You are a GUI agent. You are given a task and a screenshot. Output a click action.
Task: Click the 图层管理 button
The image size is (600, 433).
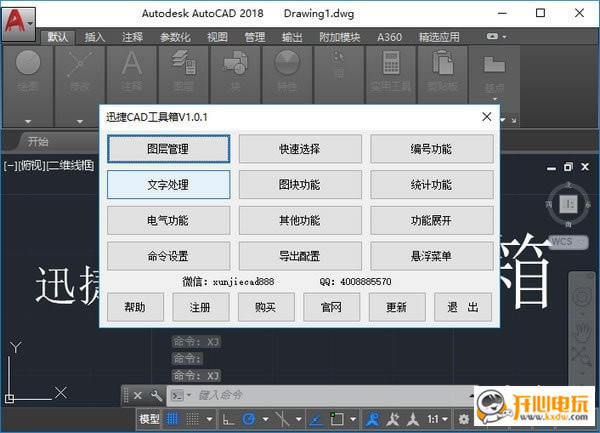point(168,149)
